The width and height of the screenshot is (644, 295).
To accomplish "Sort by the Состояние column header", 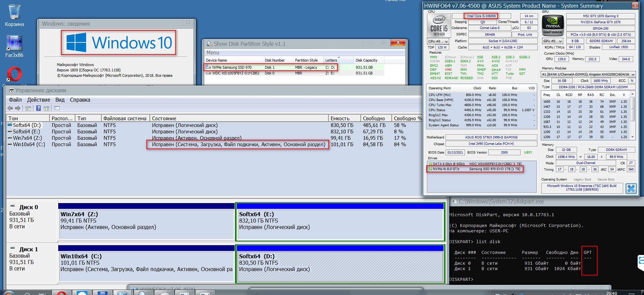I will (239, 119).
